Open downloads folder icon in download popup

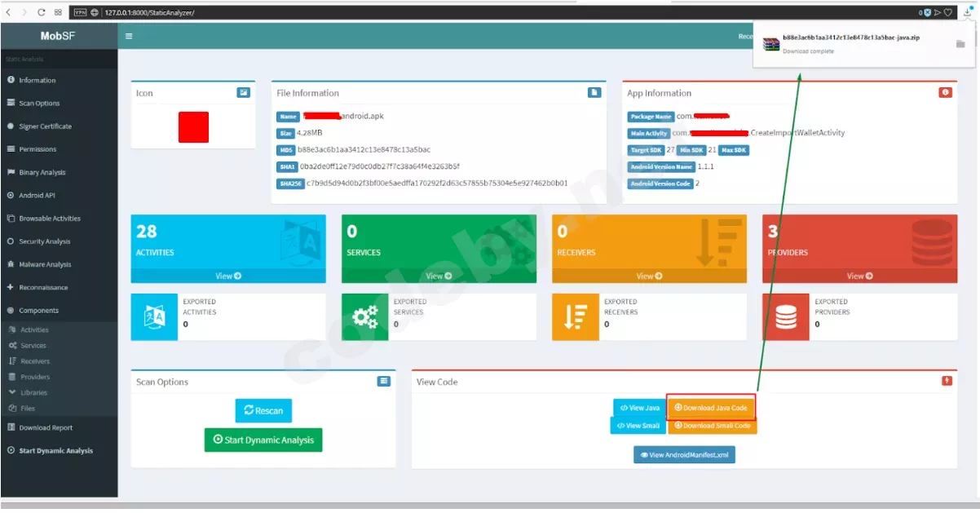point(960,44)
